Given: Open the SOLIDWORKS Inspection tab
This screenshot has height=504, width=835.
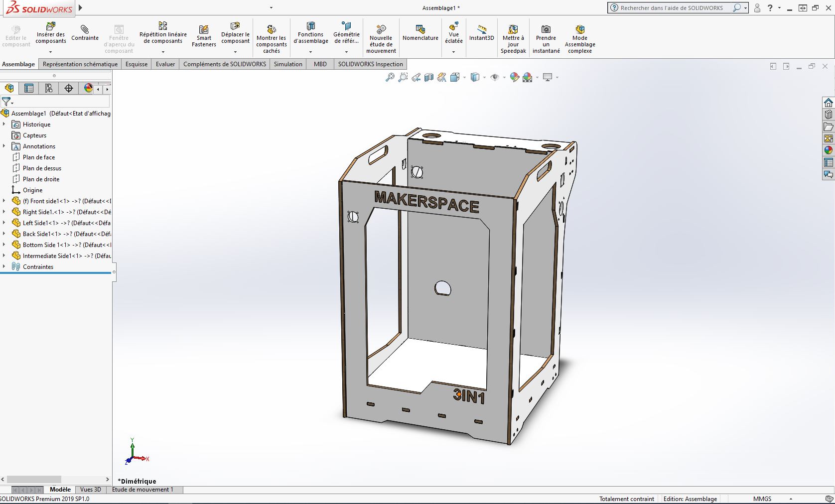Looking at the screenshot, I should pyautogui.click(x=371, y=64).
